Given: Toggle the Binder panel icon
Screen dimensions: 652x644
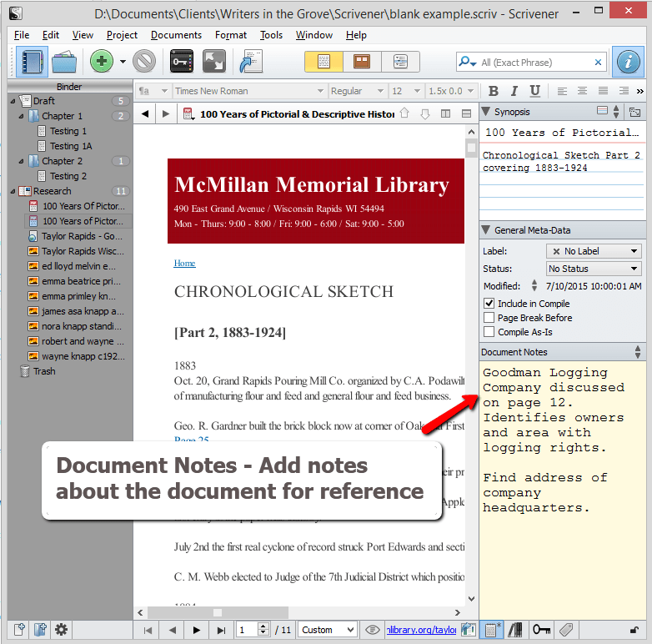Looking at the screenshot, I should point(32,62).
